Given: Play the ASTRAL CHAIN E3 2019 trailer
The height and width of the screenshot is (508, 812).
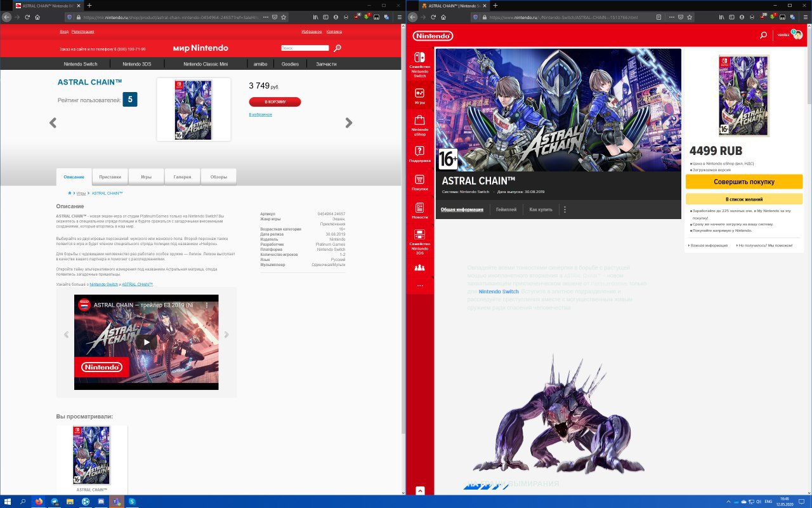Looking at the screenshot, I should [147, 342].
